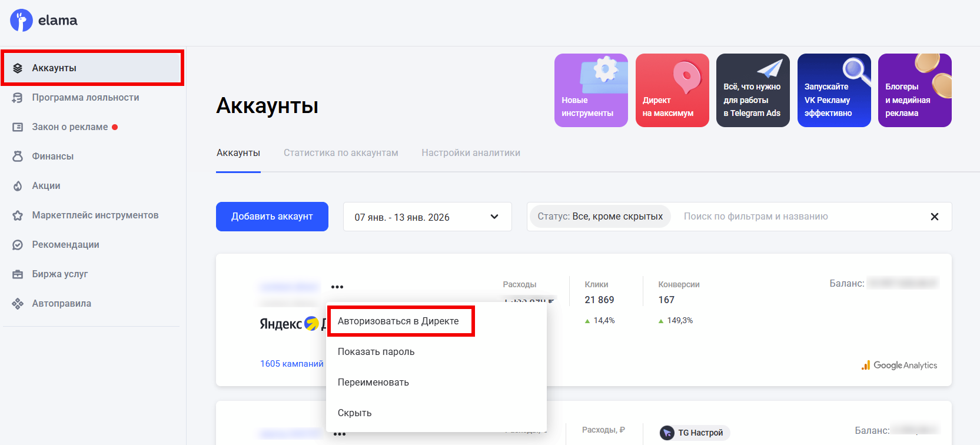Open the Аккаунты sidebar section
Screen dimensions: 980x445
point(92,68)
